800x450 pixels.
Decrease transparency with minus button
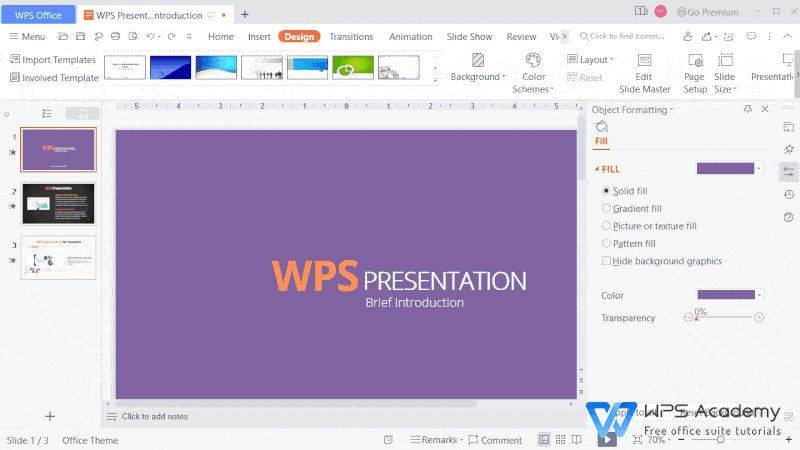(x=688, y=317)
